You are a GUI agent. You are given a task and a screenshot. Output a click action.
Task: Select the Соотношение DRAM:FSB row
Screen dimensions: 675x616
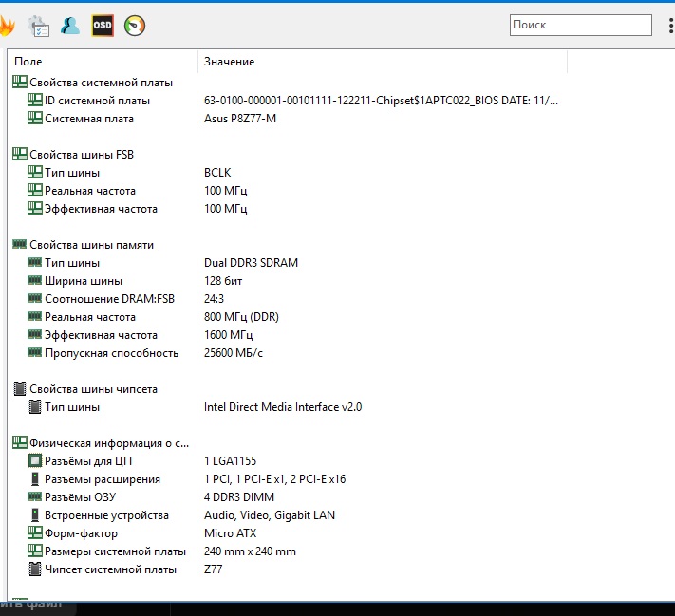[x=109, y=299]
